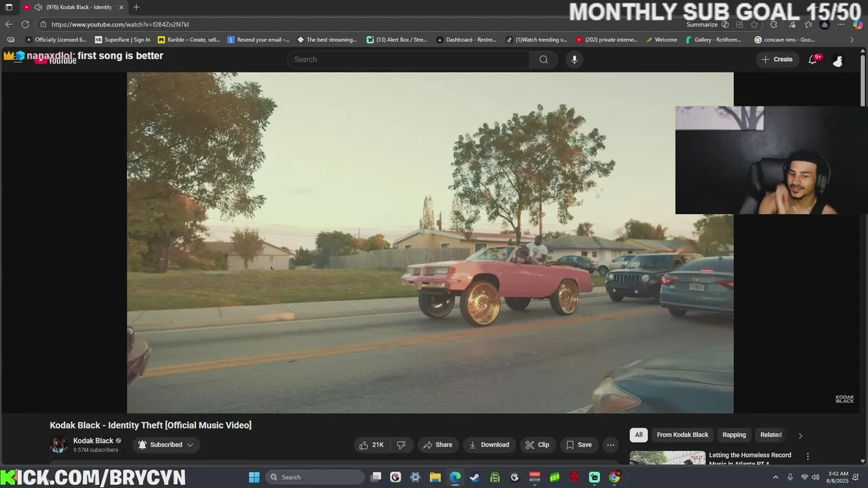
Task: Open concave rims Google bookmark
Action: point(785,40)
